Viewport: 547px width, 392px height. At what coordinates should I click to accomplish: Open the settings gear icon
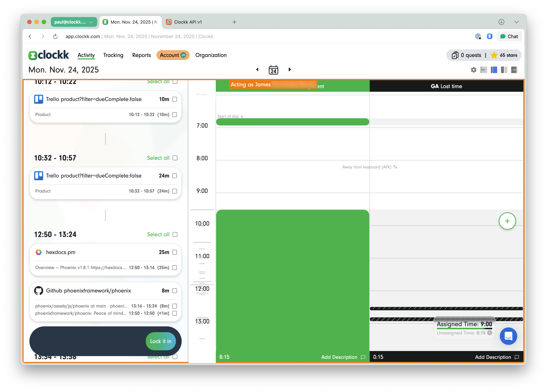coord(473,70)
